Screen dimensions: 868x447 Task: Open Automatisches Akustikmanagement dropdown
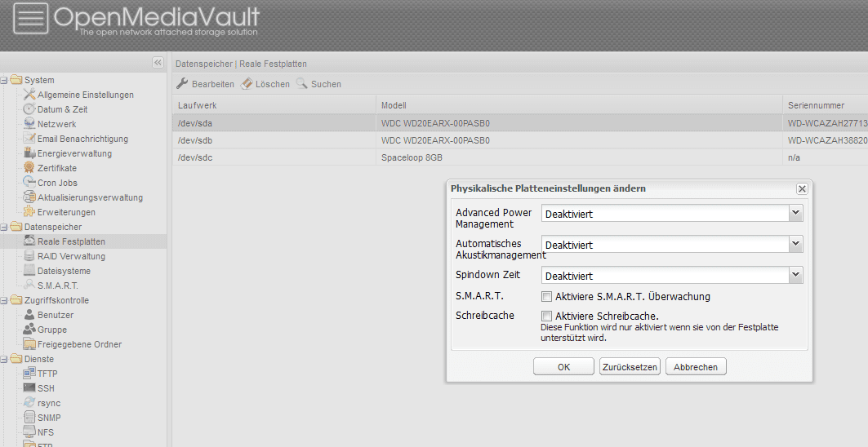[x=796, y=244]
